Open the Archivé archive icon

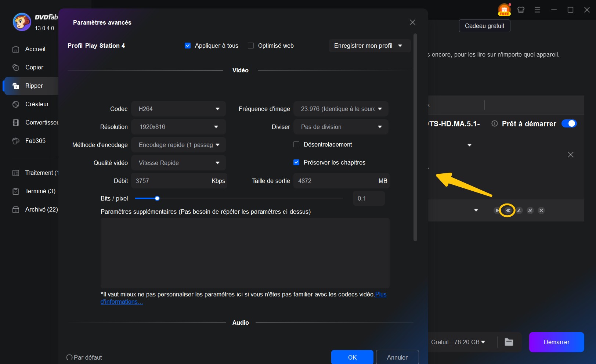[x=16, y=209]
